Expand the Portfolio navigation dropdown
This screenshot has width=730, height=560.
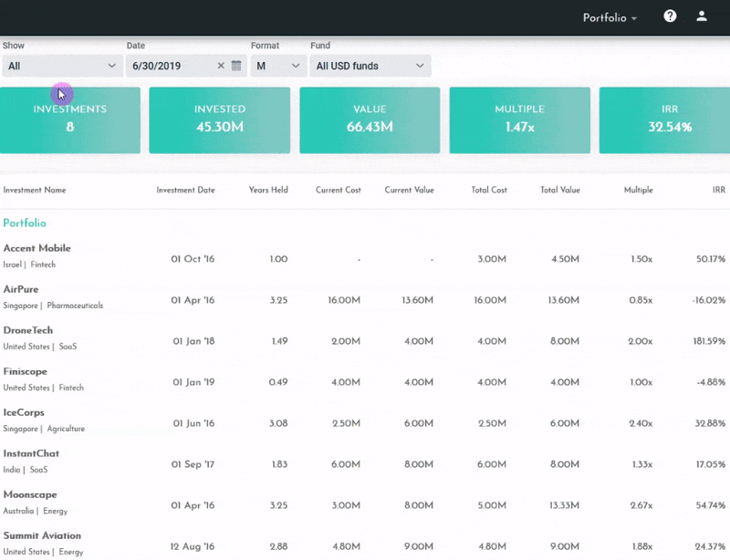tap(610, 16)
